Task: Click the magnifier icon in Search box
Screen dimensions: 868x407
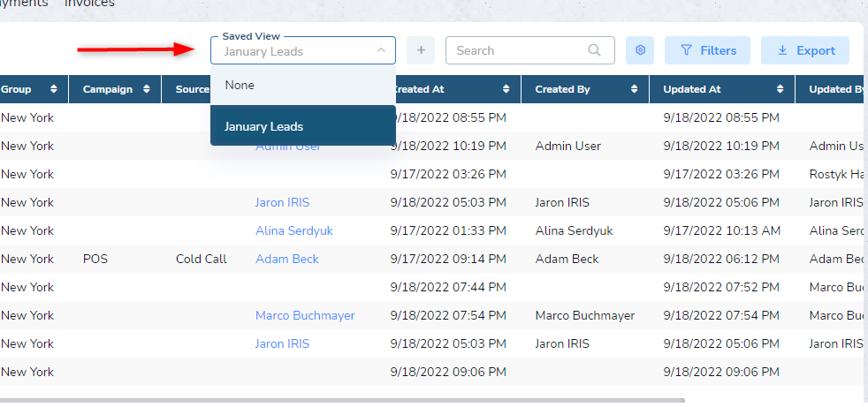Action: pyautogui.click(x=596, y=50)
